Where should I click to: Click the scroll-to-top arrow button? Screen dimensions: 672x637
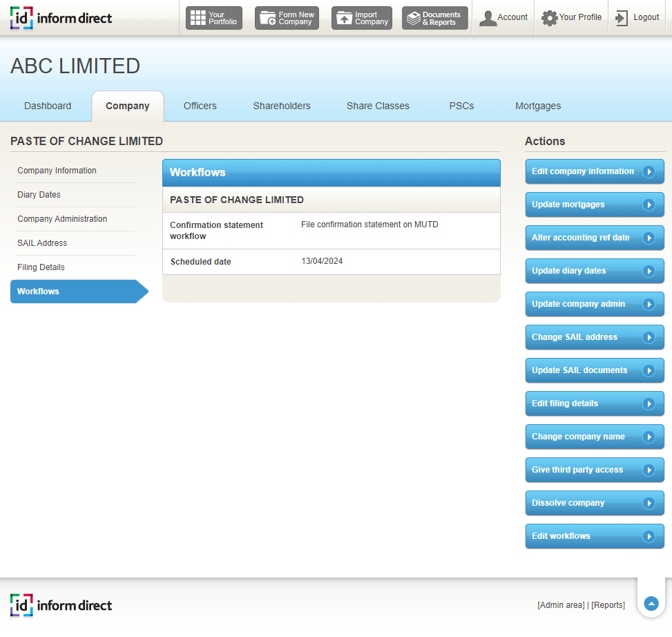[x=651, y=604]
